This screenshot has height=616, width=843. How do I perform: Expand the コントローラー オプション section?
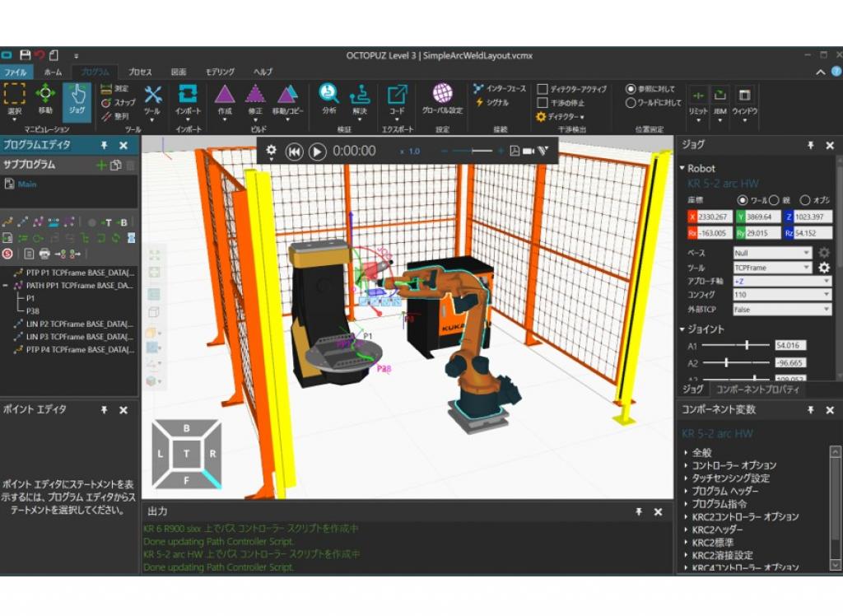[733, 465]
